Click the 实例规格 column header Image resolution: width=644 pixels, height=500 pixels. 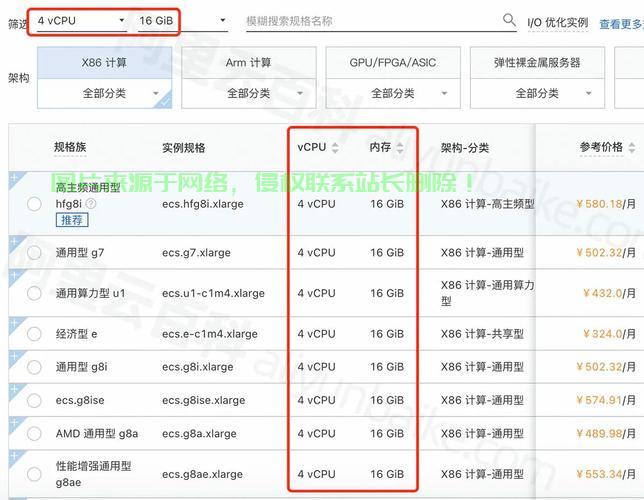[x=184, y=147]
